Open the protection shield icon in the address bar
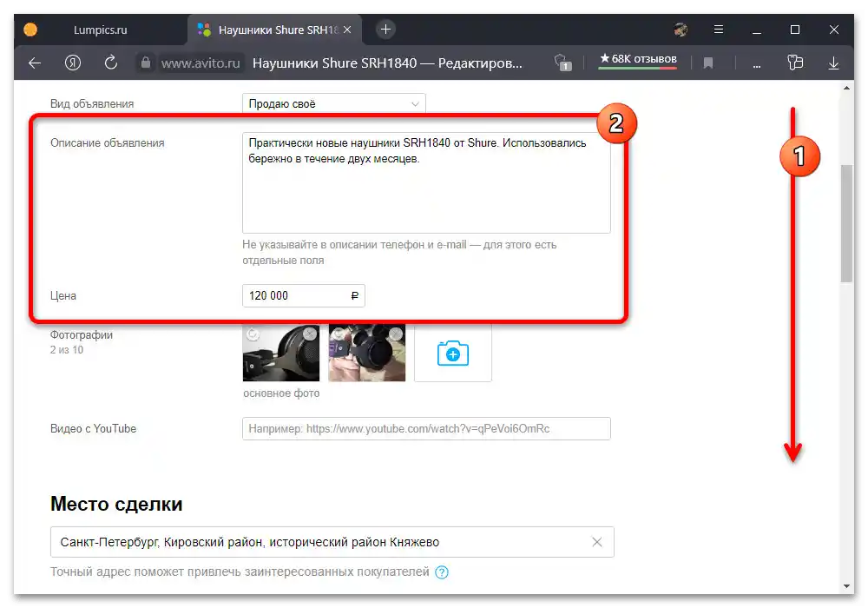The image size is (868, 608). (562, 63)
